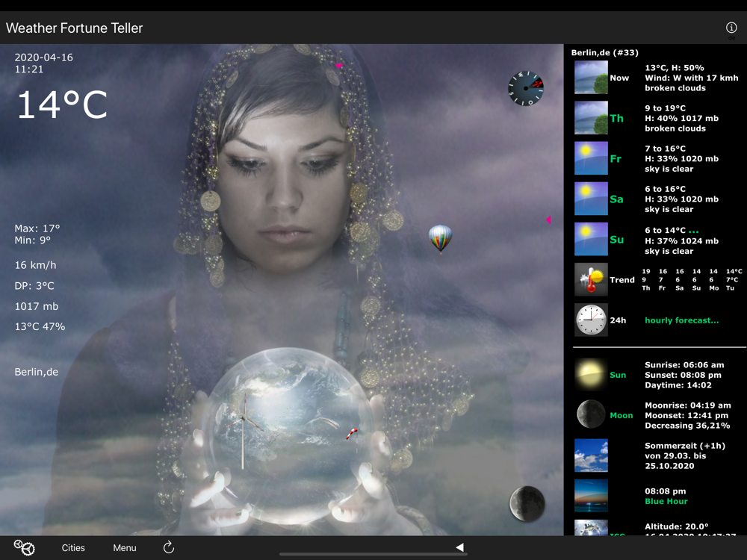
Task: Open the 24h clock icon
Action: (591, 320)
